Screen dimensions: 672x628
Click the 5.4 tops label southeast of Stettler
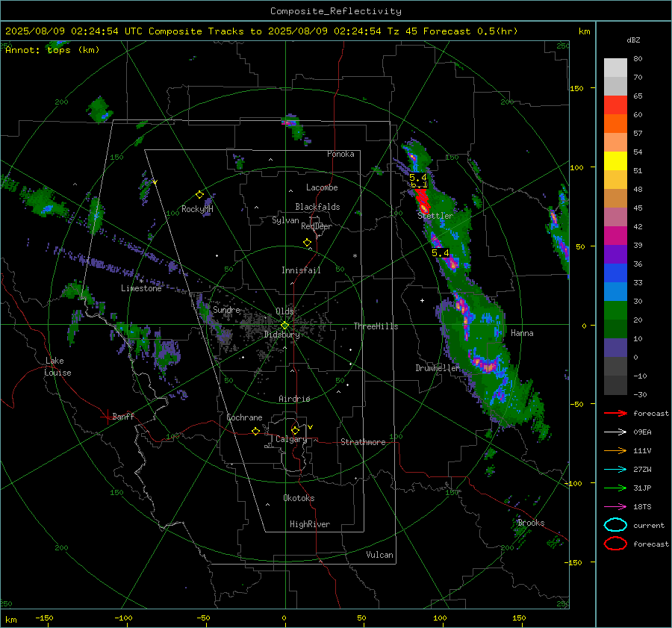point(440,253)
